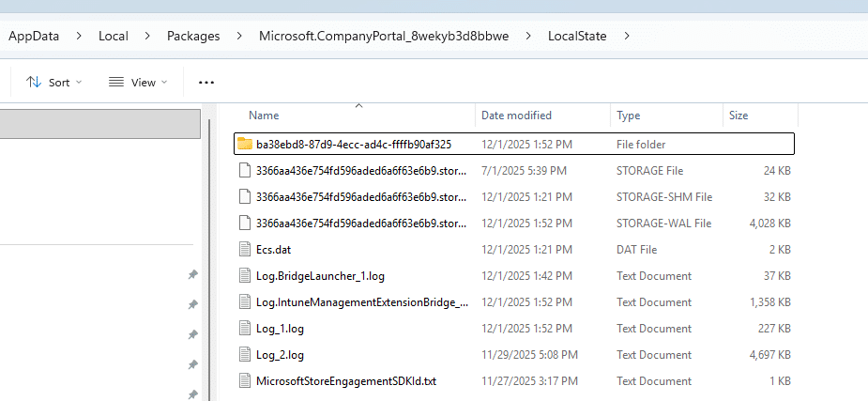Select the Log.IntuneManagementExtensionBridge log file
Screen dimensions: 868x401
coord(360,302)
